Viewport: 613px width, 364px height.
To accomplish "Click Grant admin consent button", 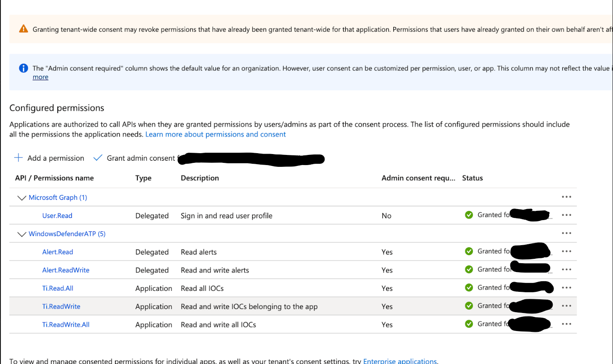I will tap(134, 158).
